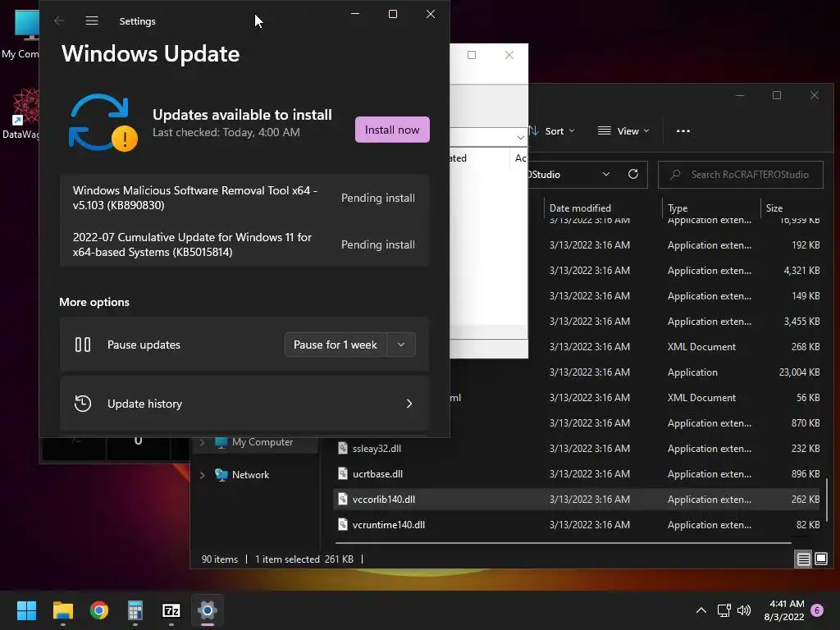This screenshot has height=630, width=840.
Task: Switch Explorer to large thumbnails view icon
Action: point(820,559)
